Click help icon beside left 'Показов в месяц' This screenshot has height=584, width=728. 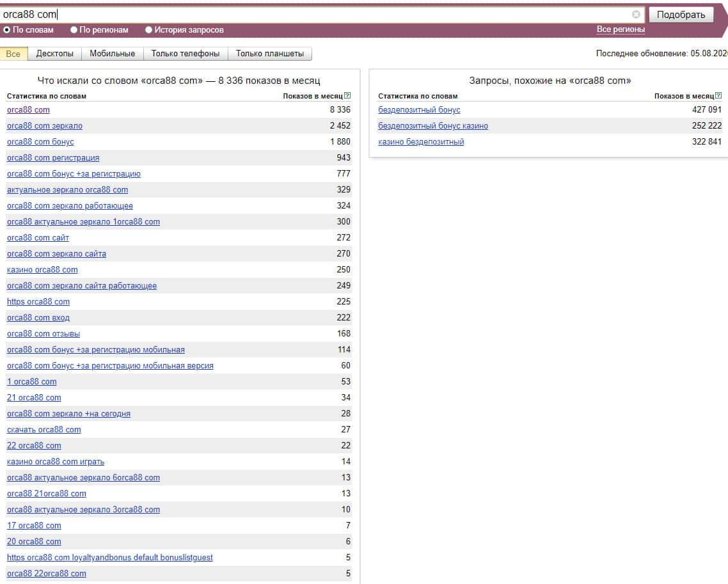coord(347,96)
